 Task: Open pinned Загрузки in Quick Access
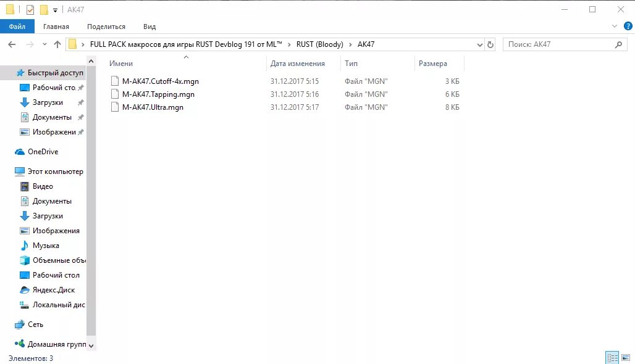coord(48,102)
